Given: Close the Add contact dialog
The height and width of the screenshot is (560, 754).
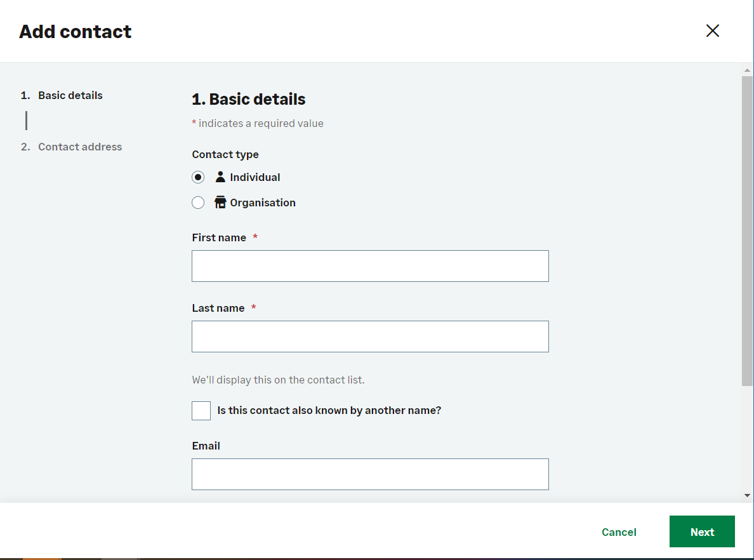Looking at the screenshot, I should [713, 31].
